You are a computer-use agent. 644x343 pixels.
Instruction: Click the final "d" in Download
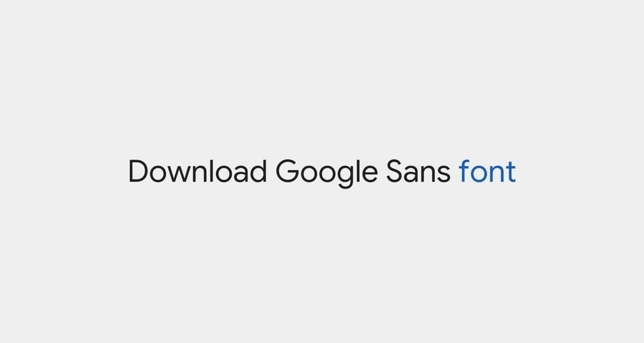point(258,171)
